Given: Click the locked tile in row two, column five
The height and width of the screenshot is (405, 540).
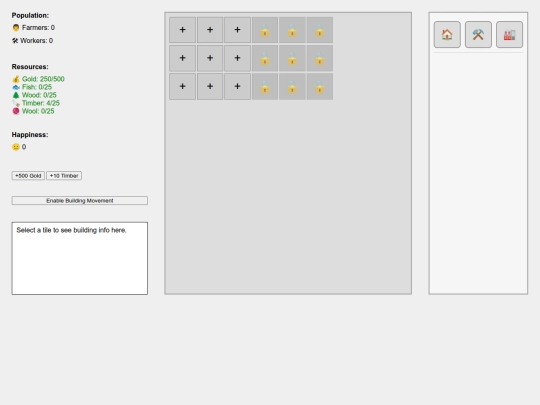Looking at the screenshot, I should (x=292, y=58).
